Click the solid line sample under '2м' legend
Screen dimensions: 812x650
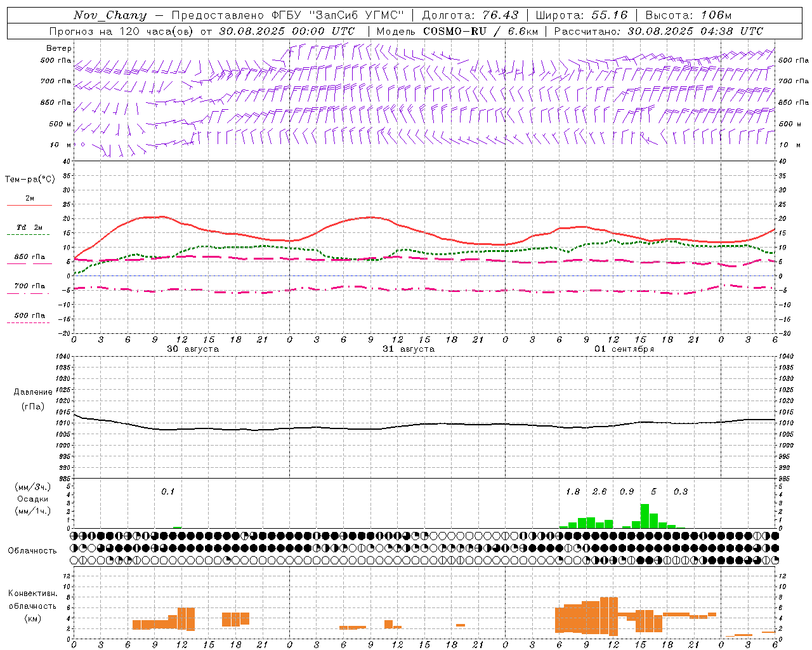click(x=29, y=206)
